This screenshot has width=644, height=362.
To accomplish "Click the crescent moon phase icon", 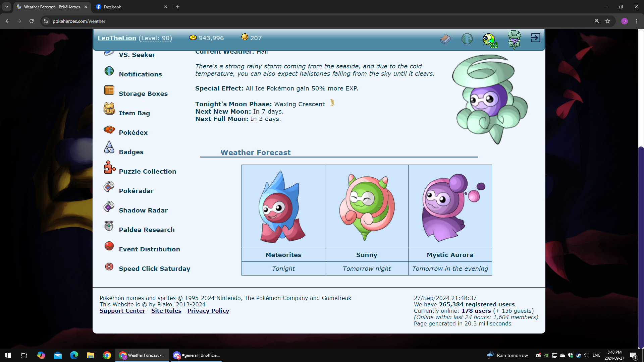I will (332, 103).
